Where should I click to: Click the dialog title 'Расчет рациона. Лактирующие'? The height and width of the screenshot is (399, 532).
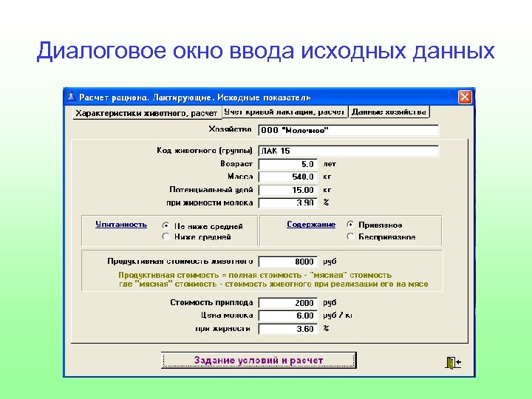click(195, 98)
